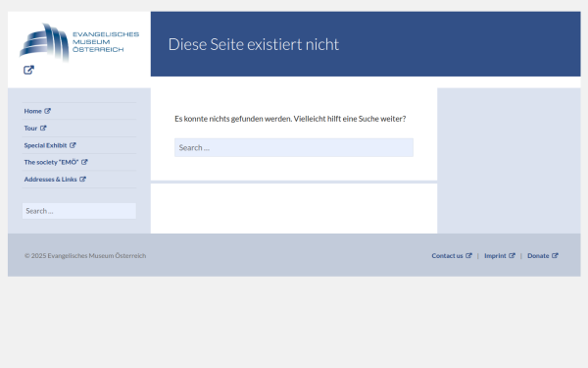Click external link icon beside Contact us

pyautogui.click(x=468, y=256)
